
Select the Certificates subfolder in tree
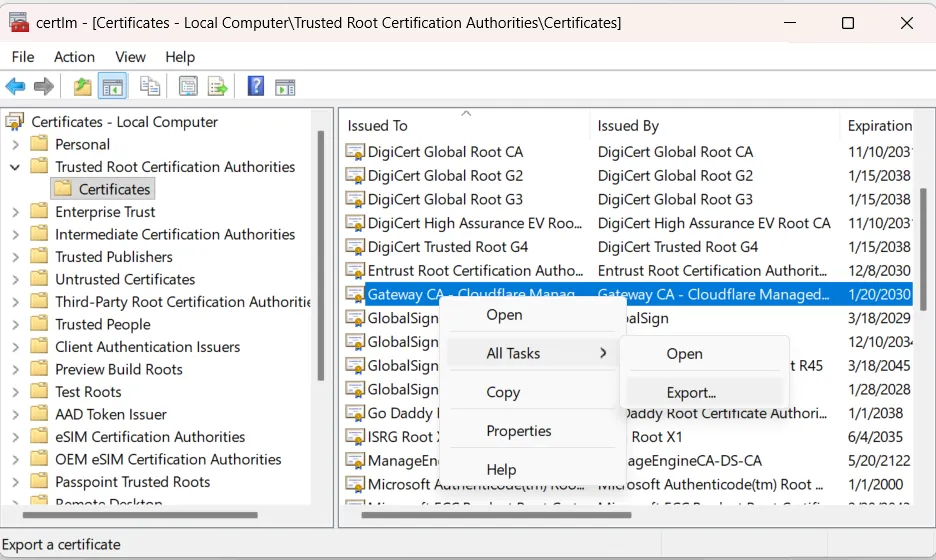pyautogui.click(x=103, y=189)
